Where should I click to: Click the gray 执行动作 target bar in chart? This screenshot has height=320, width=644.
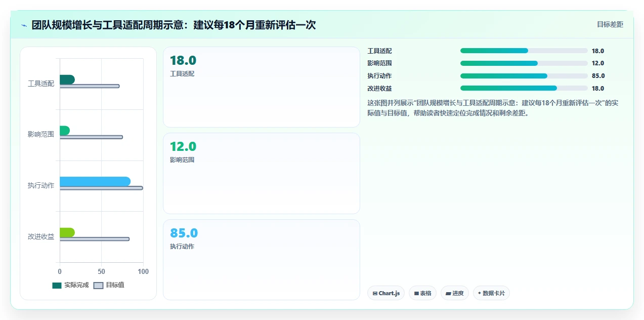point(101,188)
